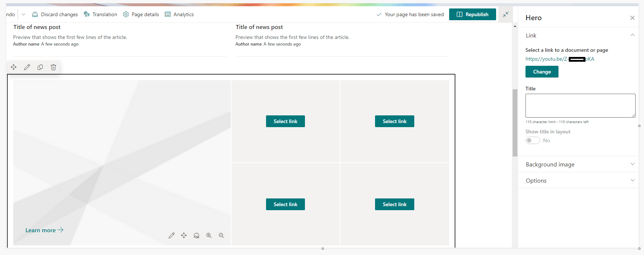Open Analytics from the command bar

pyautogui.click(x=179, y=14)
